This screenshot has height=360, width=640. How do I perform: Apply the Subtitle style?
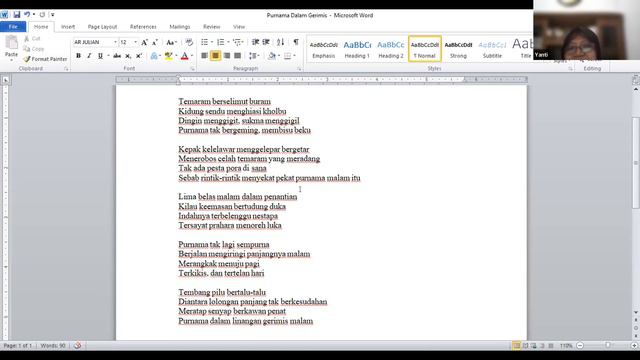point(492,49)
